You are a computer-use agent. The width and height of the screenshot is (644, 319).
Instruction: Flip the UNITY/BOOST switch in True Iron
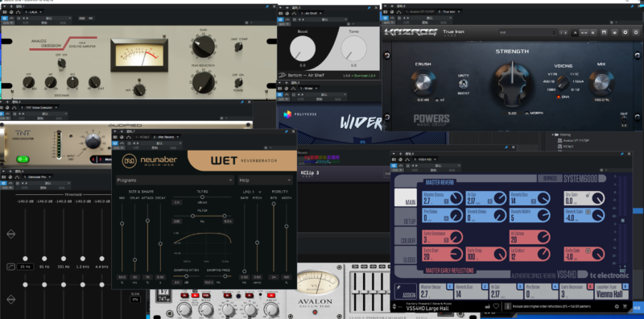pos(464,84)
